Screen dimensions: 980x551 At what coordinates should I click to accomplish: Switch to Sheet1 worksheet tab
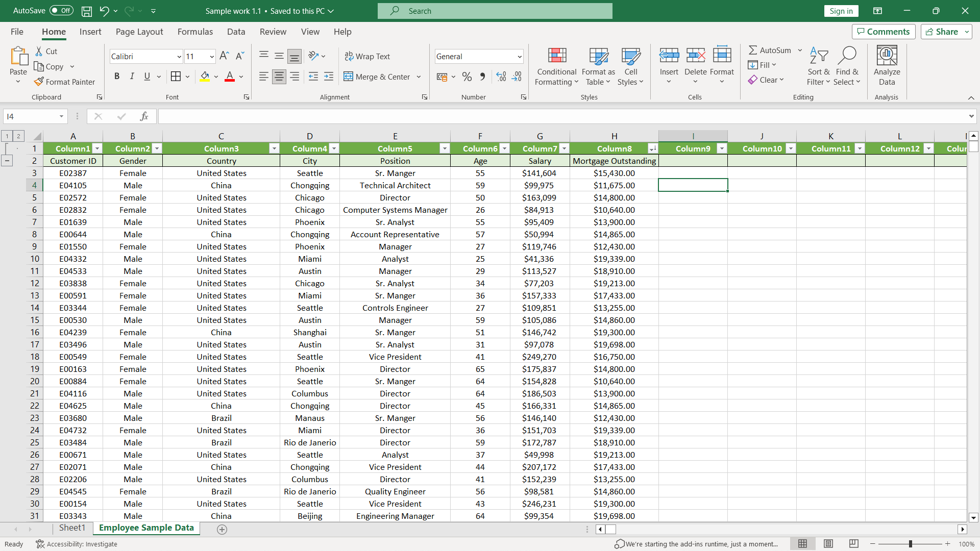coord(72,528)
